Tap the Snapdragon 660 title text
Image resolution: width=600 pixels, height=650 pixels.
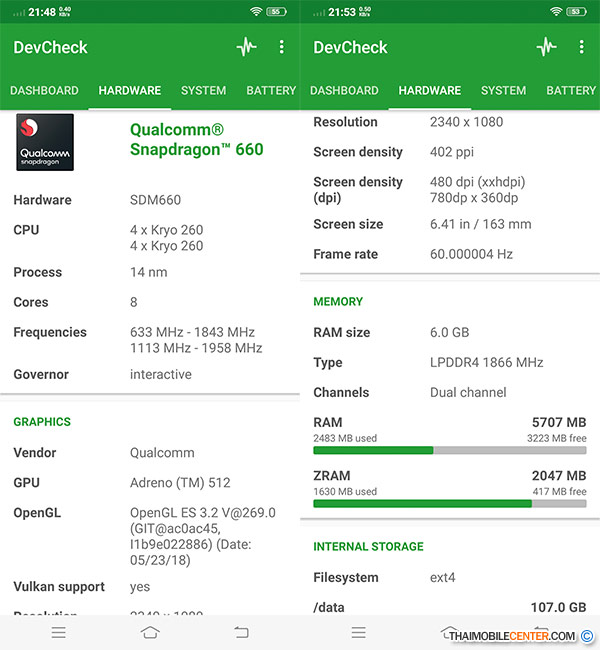pos(197,140)
